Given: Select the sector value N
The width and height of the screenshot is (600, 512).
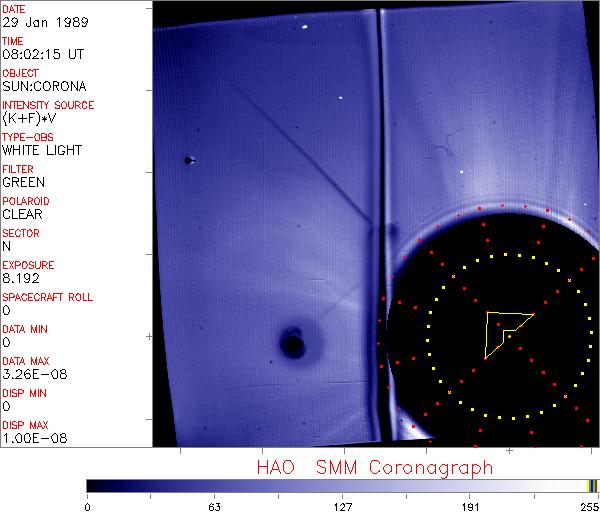Looking at the screenshot, I should 7,246.
